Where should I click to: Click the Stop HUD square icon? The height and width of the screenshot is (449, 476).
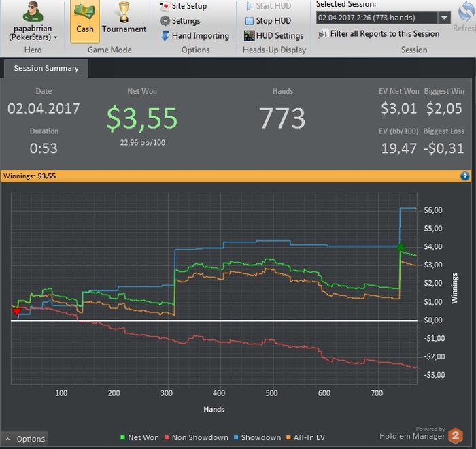(x=250, y=21)
